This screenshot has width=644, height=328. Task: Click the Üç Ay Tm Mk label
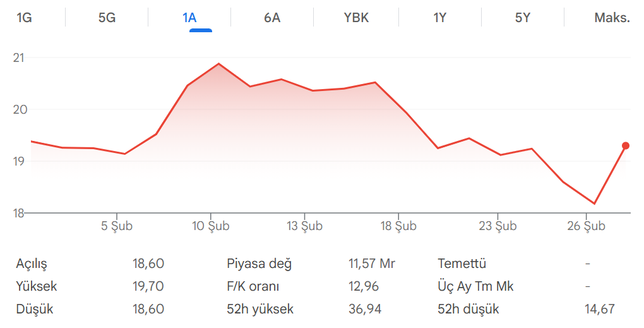[475, 286]
